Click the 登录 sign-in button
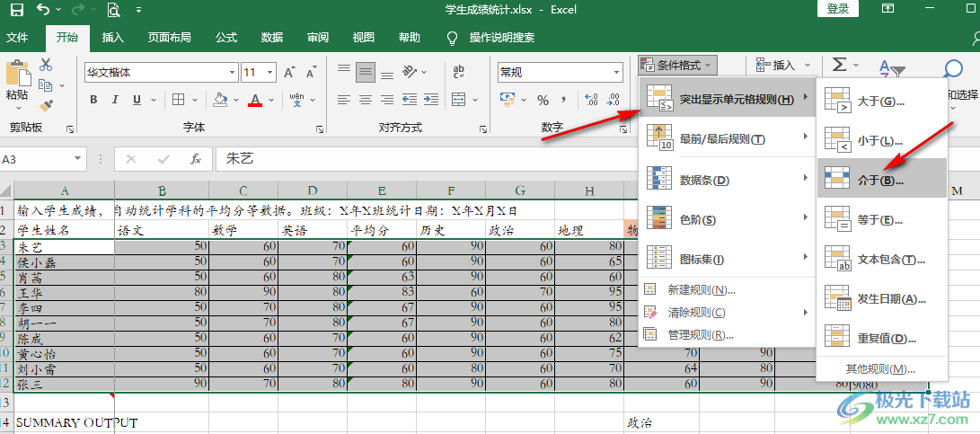The width and height of the screenshot is (980, 434). [837, 9]
